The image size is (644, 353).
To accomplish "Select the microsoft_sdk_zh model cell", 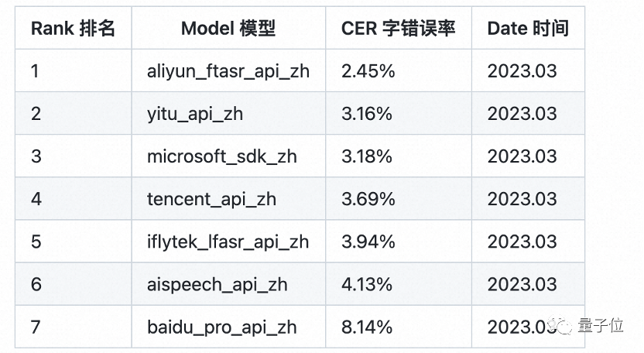I will pos(222,156).
